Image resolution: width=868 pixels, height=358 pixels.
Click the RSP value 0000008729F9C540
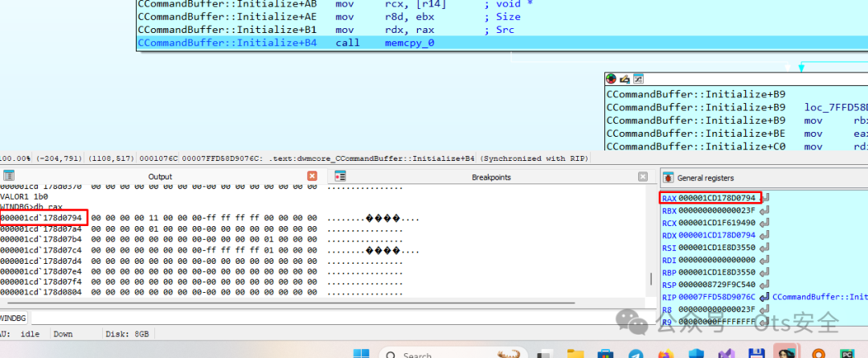[717, 285]
